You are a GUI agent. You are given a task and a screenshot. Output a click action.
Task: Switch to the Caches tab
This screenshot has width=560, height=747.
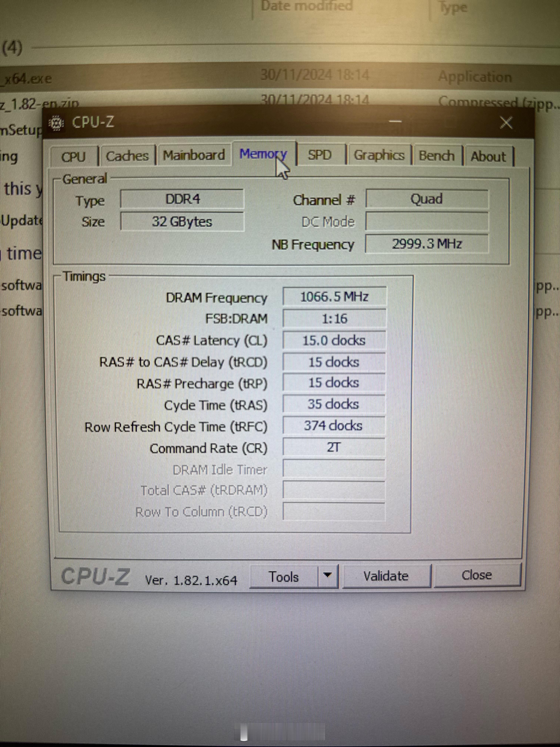click(127, 156)
